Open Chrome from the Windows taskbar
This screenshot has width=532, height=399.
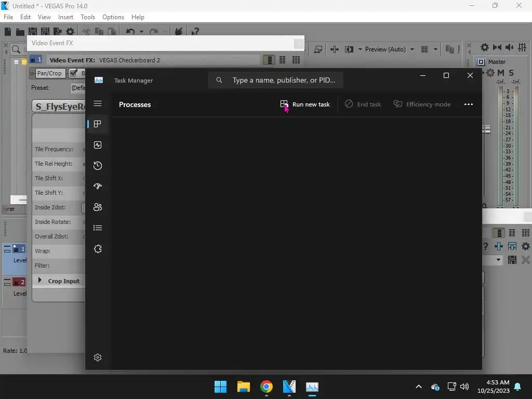pyautogui.click(x=267, y=387)
